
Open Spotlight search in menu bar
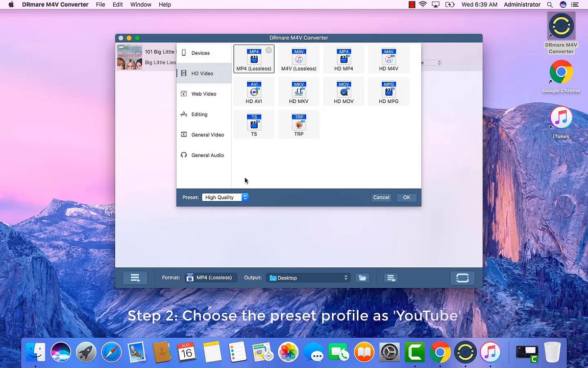click(549, 5)
